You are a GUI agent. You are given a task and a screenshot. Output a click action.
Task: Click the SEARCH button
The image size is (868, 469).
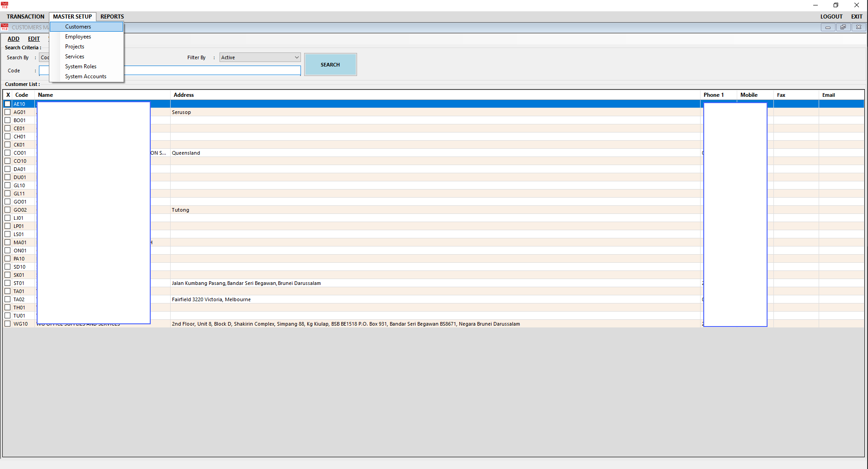coord(330,65)
